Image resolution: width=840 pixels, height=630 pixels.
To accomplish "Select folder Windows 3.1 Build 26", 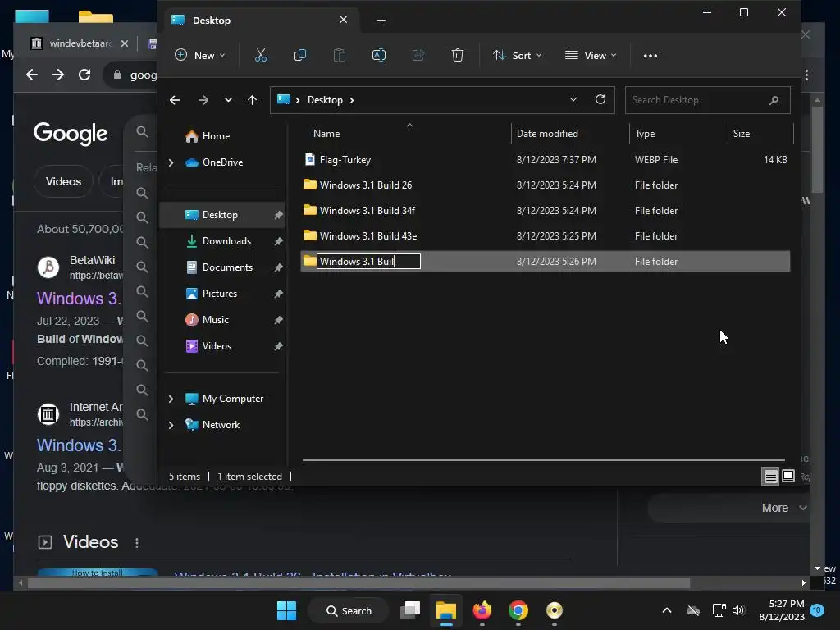I will [545, 185].
